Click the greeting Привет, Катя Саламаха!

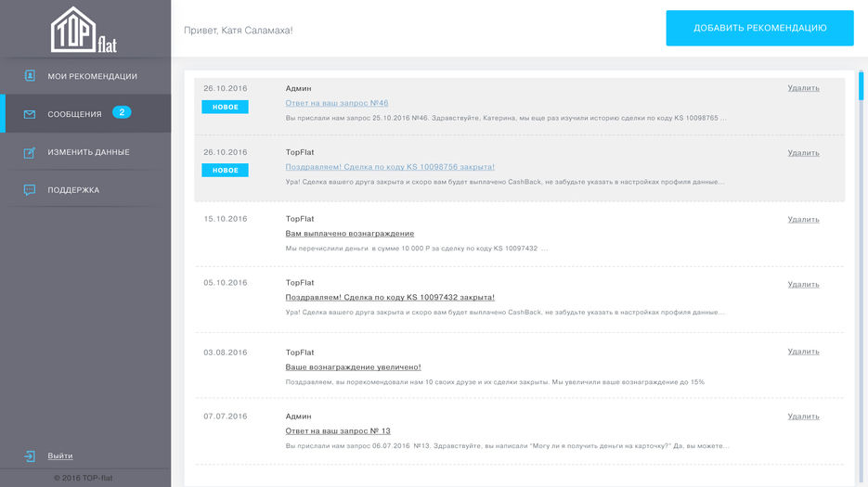tap(238, 31)
